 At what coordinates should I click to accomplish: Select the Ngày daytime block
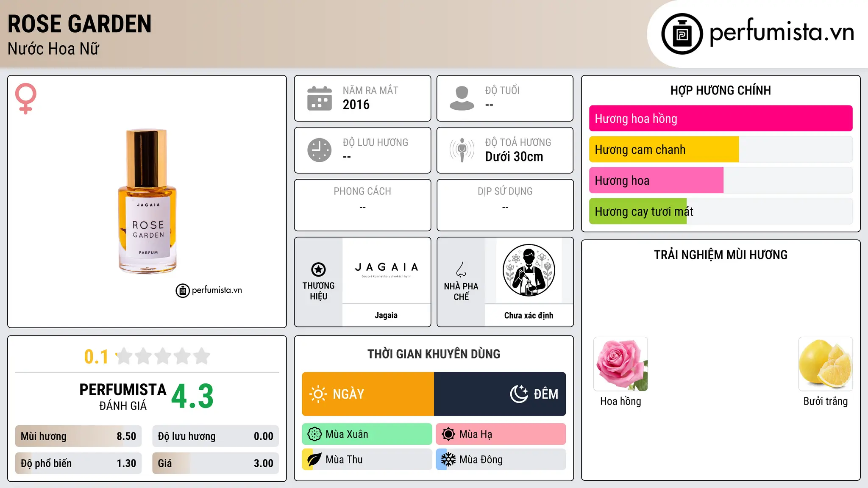(368, 394)
